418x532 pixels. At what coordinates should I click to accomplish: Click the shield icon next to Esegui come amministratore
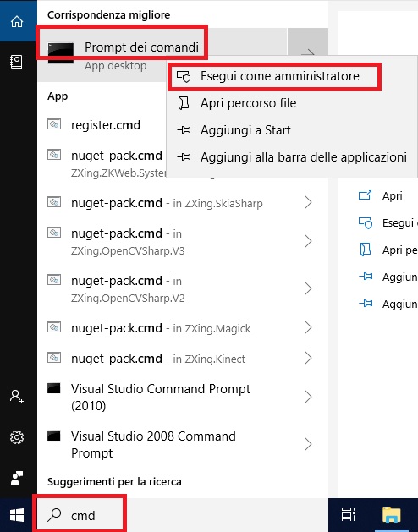pyautogui.click(x=184, y=76)
